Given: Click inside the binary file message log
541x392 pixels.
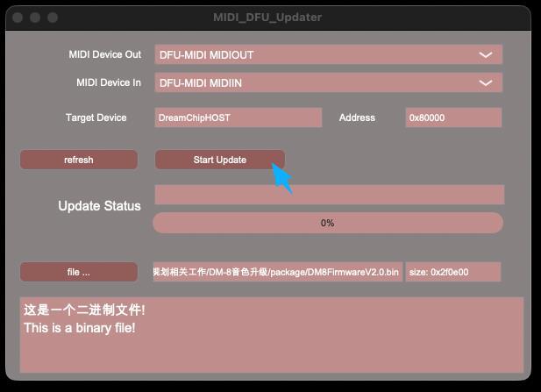Looking at the screenshot, I should click(x=272, y=346).
